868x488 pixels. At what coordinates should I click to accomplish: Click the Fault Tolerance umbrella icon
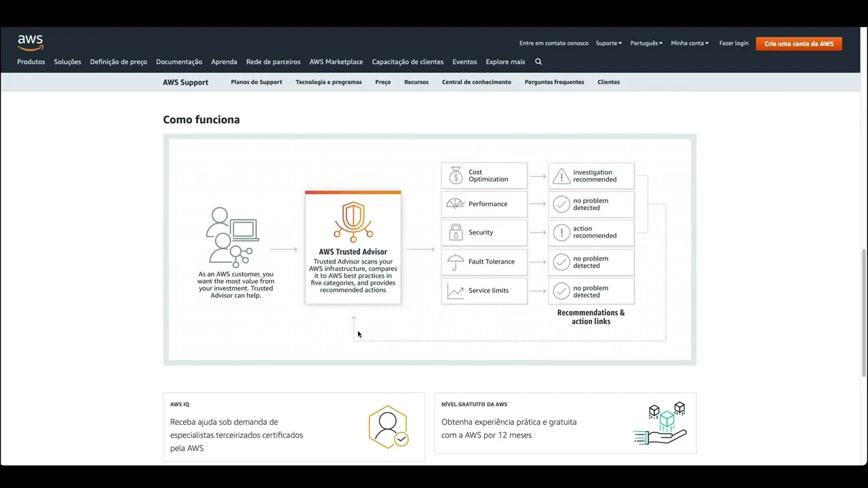click(x=456, y=262)
